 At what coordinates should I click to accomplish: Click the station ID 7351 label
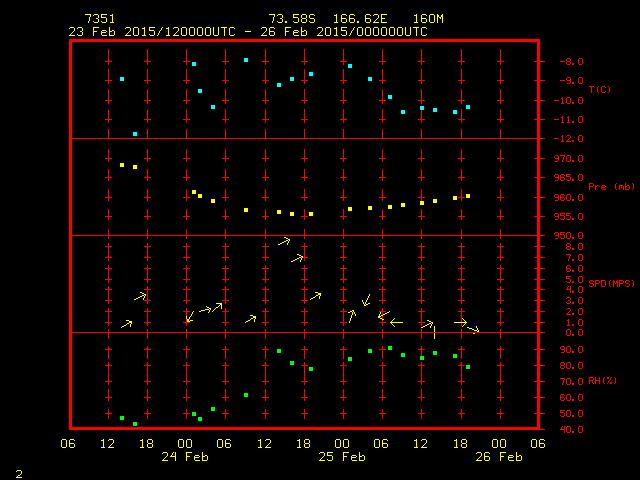100,19
